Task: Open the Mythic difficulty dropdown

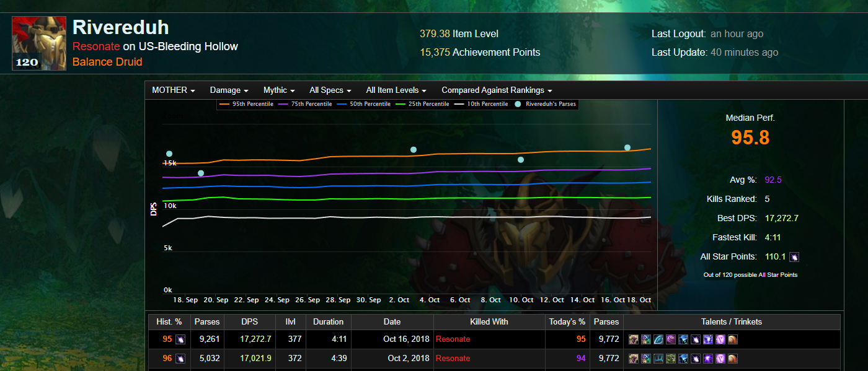Action: pos(279,90)
